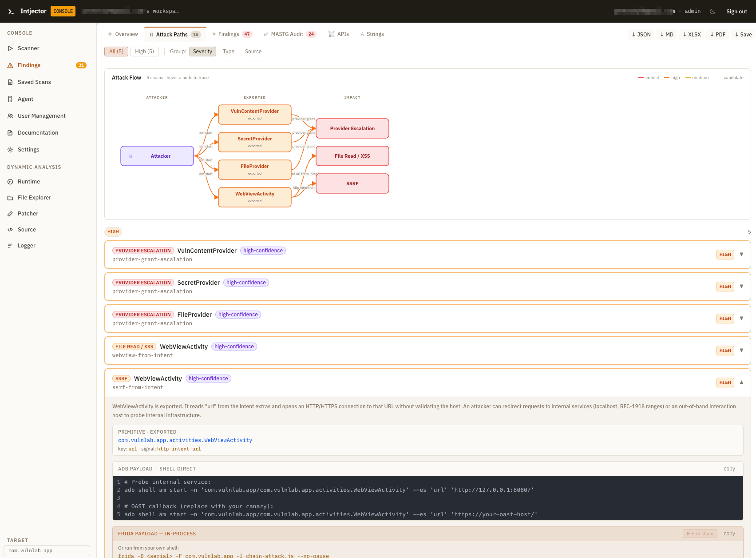Click the Runtime play-circle icon

(x=10, y=182)
